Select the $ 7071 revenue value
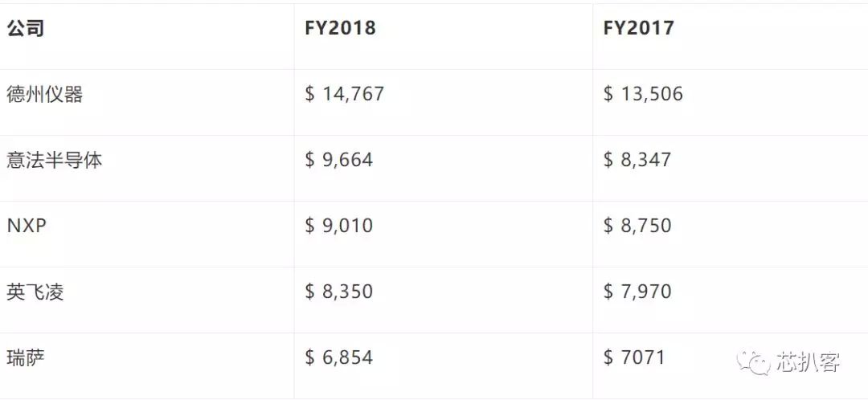 pyautogui.click(x=634, y=357)
